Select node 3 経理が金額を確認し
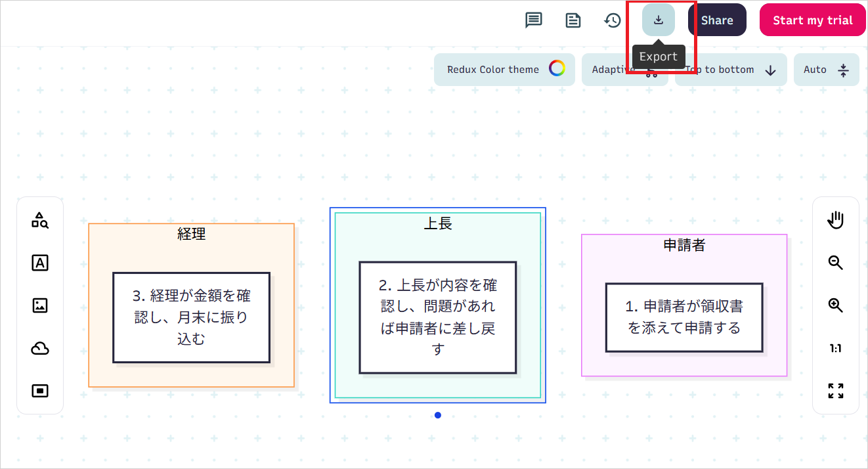The image size is (868, 469). coord(191,317)
